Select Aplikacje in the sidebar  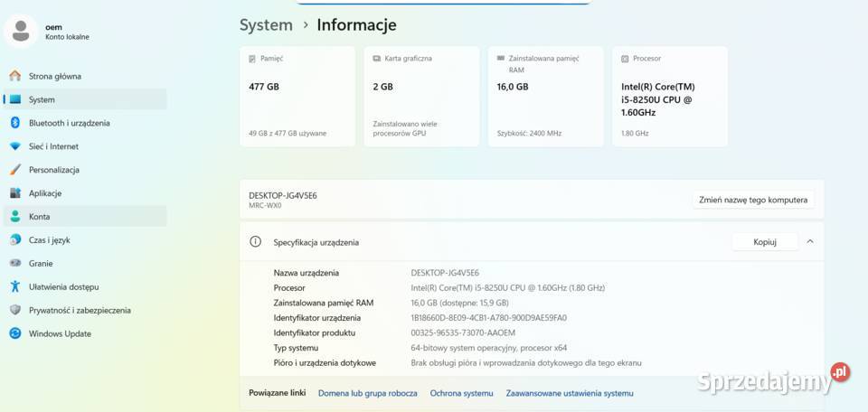coord(45,193)
